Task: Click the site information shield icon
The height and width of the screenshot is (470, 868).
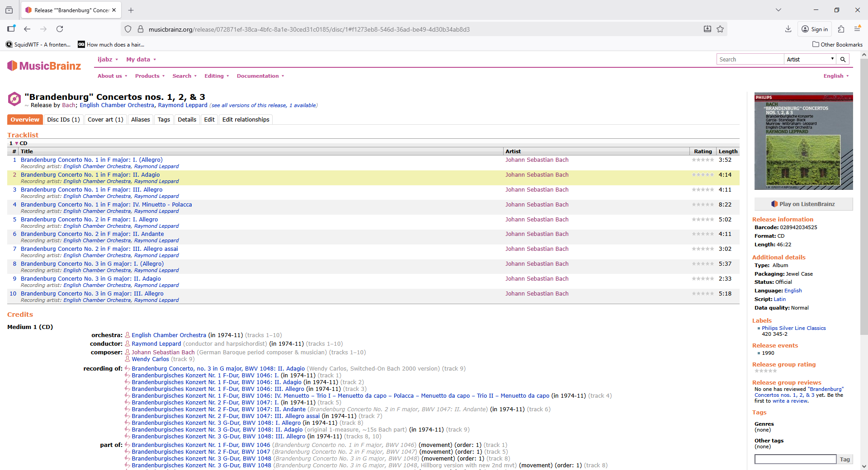Action: click(128, 29)
